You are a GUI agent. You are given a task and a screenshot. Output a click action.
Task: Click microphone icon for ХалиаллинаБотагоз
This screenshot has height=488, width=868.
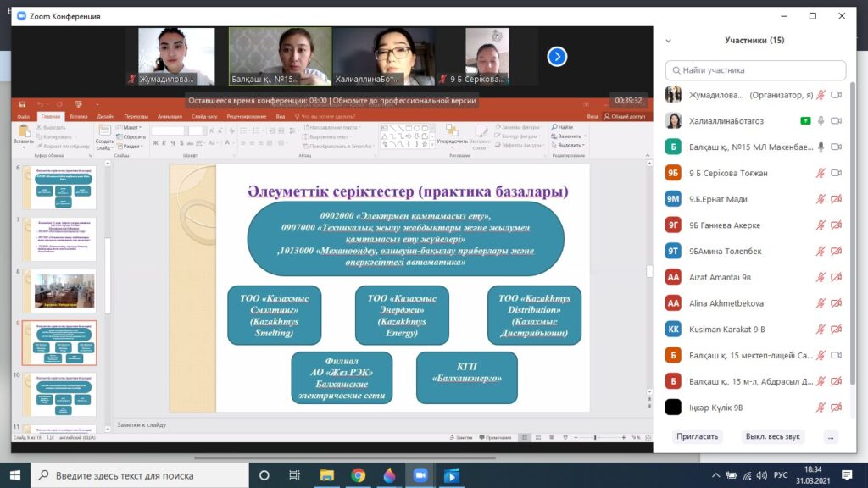coord(821,120)
